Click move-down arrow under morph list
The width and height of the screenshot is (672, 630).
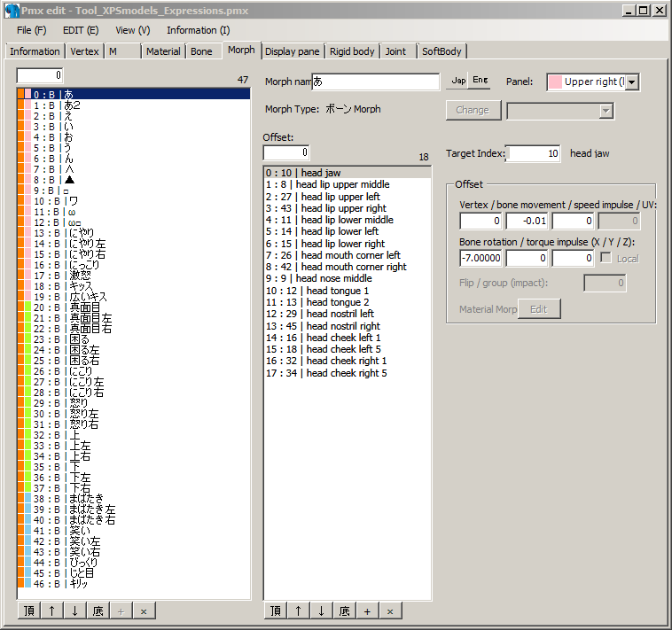point(74,611)
